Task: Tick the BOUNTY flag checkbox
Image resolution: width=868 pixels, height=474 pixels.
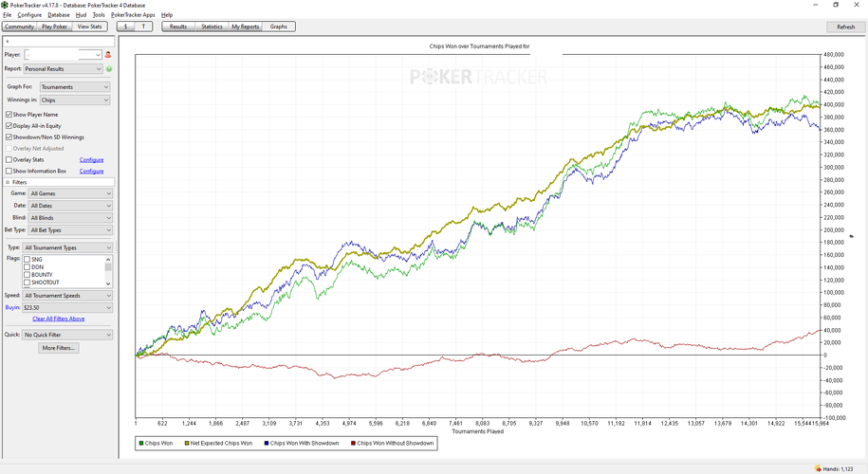Action: pyautogui.click(x=27, y=274)
